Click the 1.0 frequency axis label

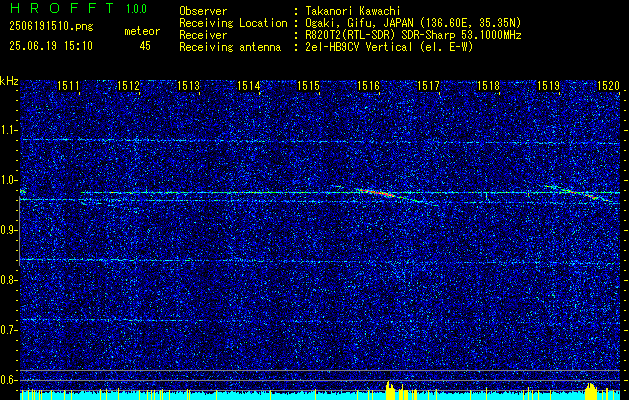[8, 180]
